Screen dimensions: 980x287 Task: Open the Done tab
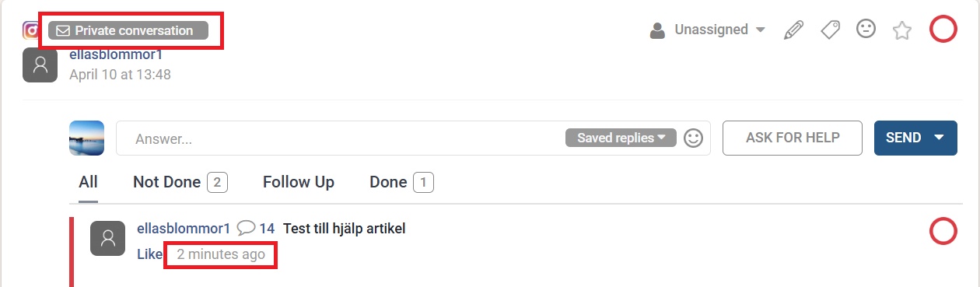click(x=401, y=182)
